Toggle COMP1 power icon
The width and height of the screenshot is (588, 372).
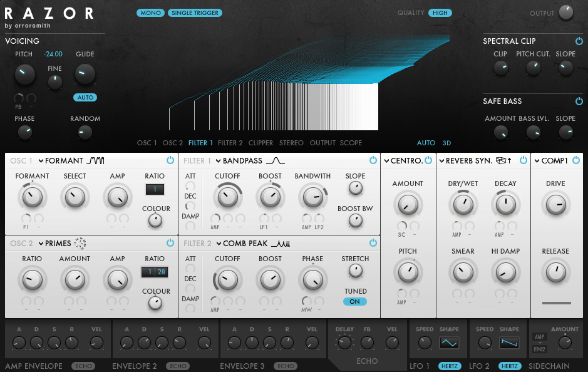click(576, 160)
